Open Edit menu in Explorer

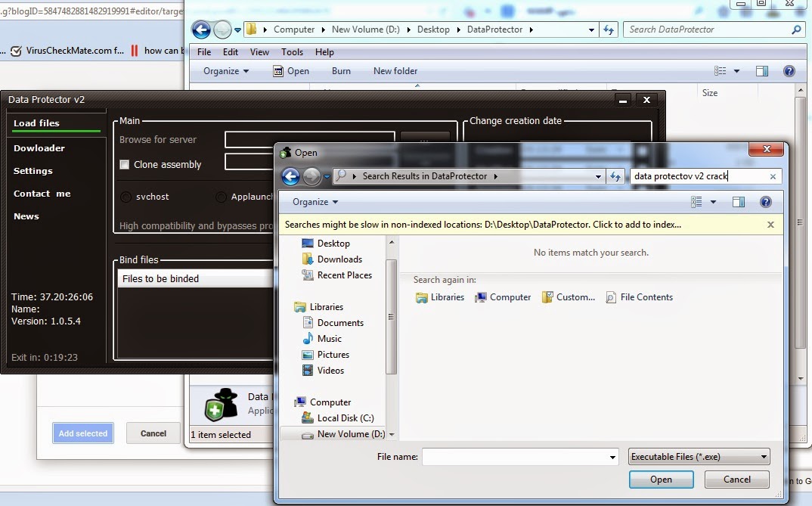231,51
